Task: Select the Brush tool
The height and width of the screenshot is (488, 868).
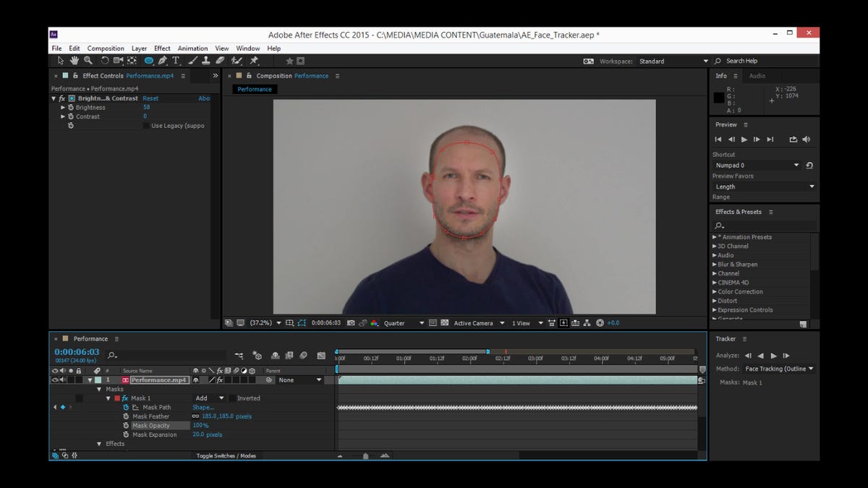Action: (192, 61)
